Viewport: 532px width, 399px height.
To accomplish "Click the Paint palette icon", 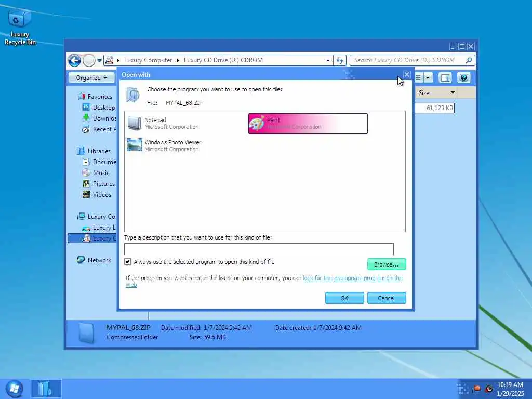I will pos(257,123).
